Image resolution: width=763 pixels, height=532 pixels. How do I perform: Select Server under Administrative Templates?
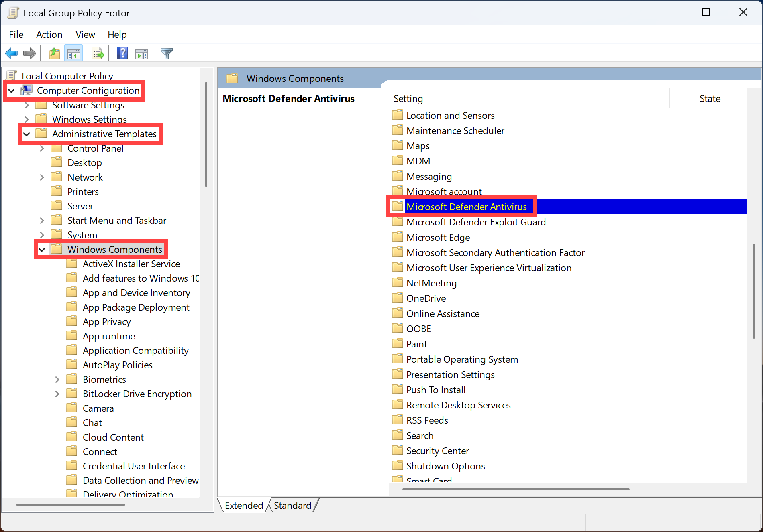pos(80,206)
